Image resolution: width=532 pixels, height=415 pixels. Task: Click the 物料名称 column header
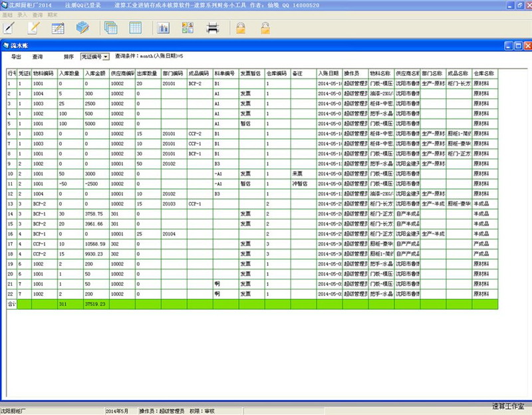[x=381, y=73]
